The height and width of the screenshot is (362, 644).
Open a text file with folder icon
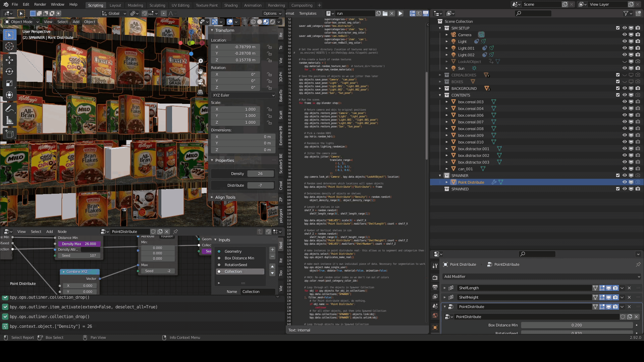pyautogui.click(x=385, y=13)
